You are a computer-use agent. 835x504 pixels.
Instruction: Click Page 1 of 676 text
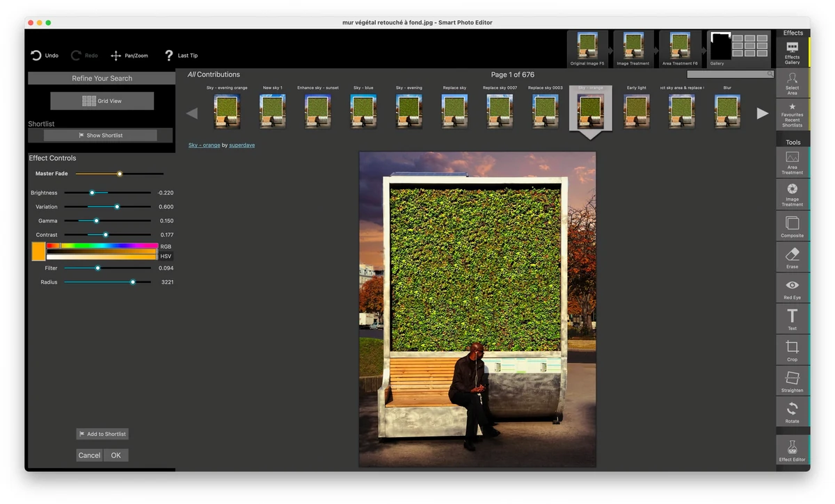pos(513,74)
